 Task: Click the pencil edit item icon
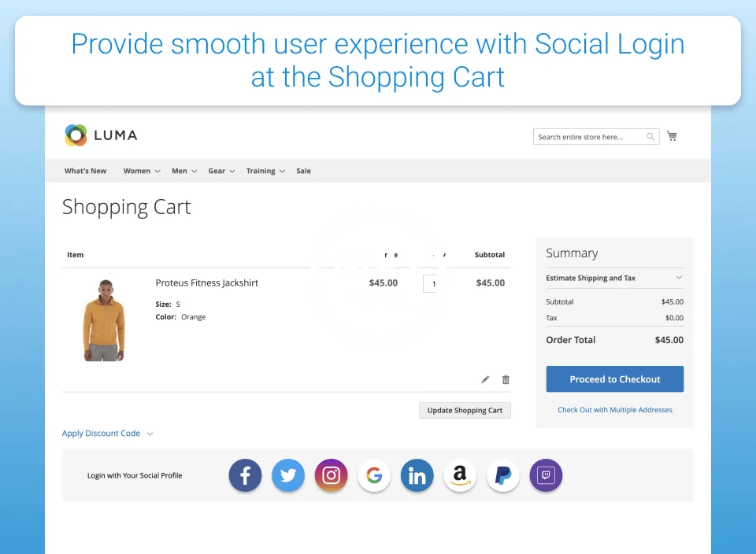pos(485,379)
